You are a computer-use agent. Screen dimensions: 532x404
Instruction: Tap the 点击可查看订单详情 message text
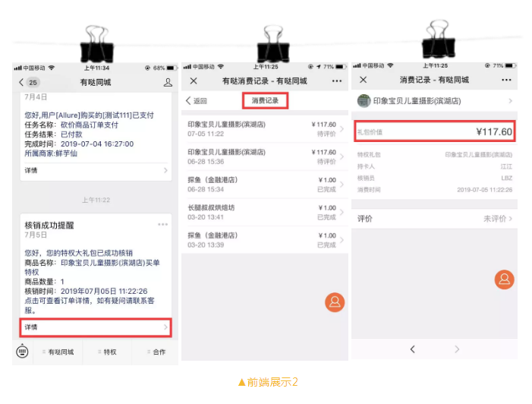tap(90, 305)
